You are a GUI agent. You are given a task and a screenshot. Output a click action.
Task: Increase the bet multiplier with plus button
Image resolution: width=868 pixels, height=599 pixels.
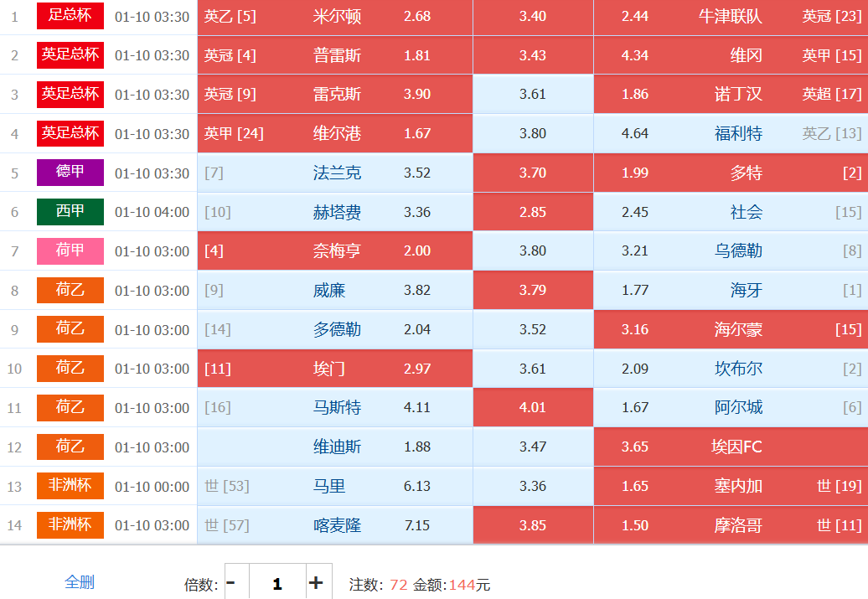[x=316, y=583]
